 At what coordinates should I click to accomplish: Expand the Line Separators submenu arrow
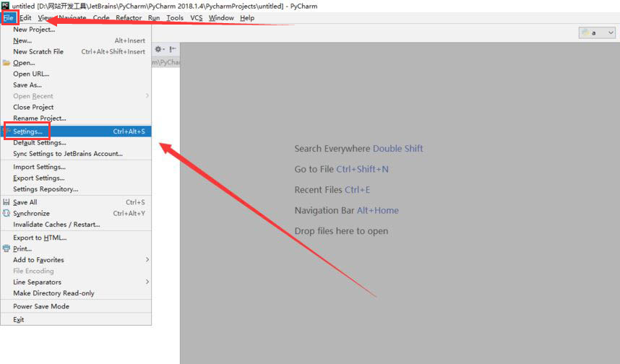pos(147,282)
